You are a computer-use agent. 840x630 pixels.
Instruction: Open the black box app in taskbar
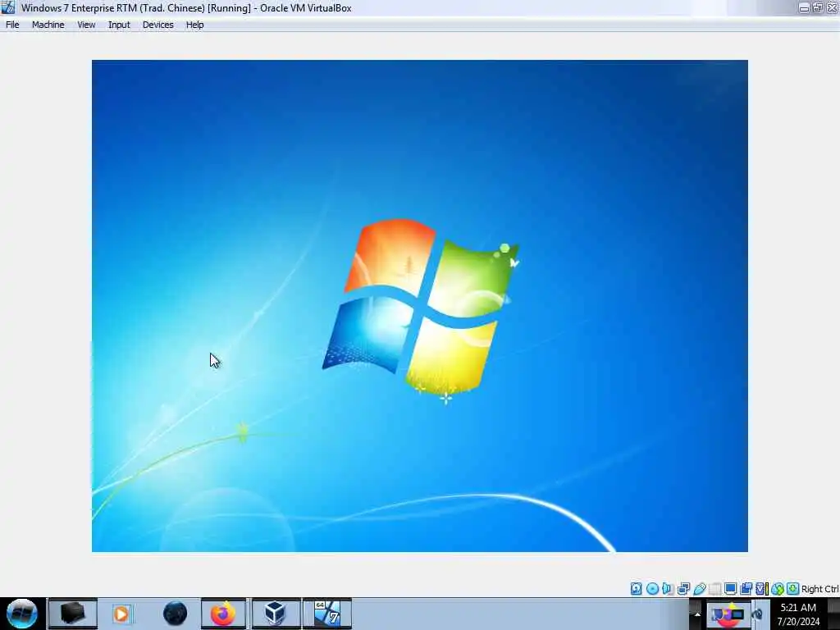(x=73, y=614)
